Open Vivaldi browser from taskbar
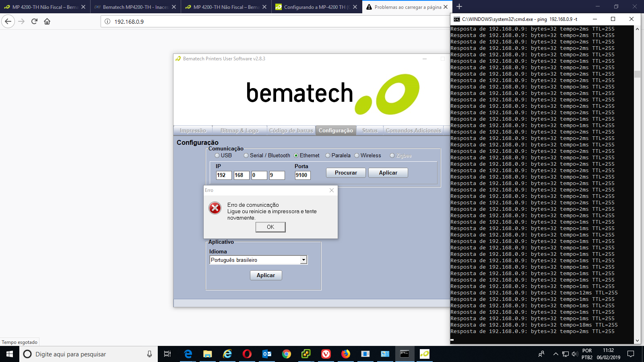This screenshot has width=644, height=362. click(x=326, y=354)
